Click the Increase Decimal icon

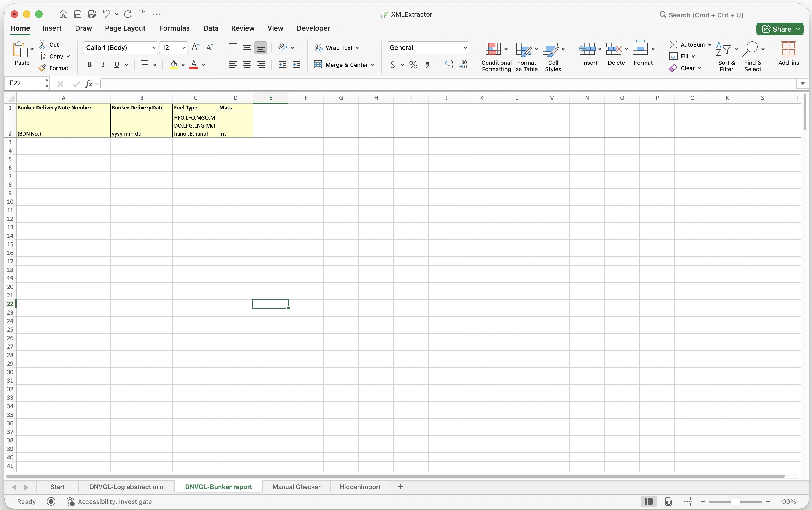point(449,65)
